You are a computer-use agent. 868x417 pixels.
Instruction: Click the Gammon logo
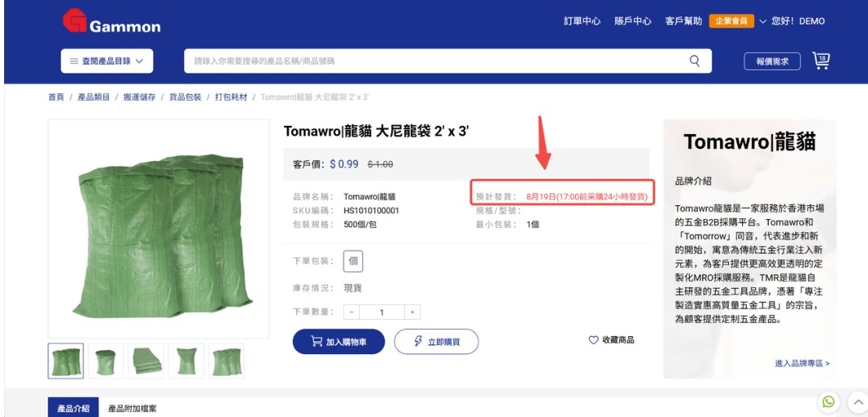(111, 21)
